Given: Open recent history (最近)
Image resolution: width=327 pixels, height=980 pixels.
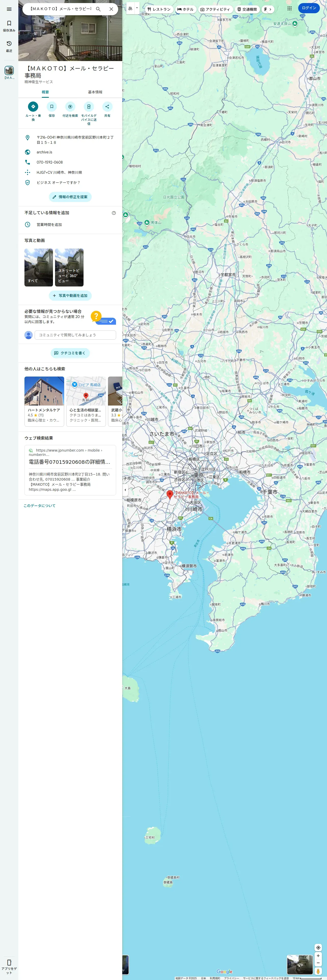Looking at the screenshot, I should pos(9,46).
